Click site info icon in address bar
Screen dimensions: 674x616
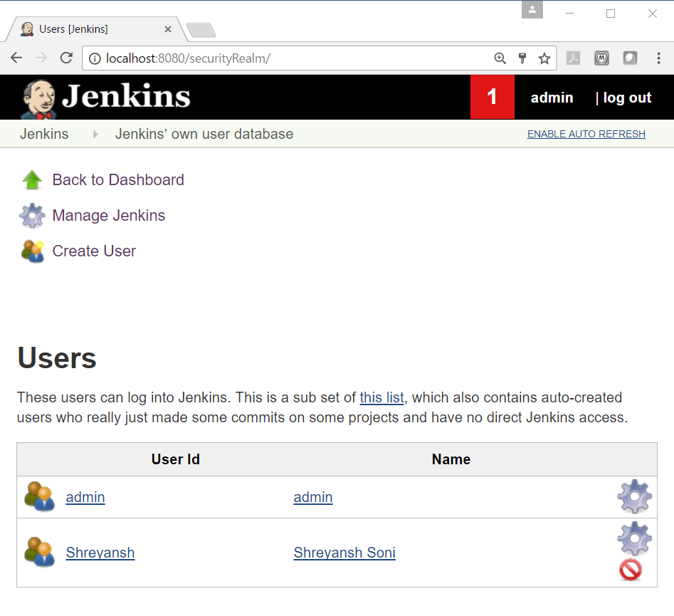[95, 58]
